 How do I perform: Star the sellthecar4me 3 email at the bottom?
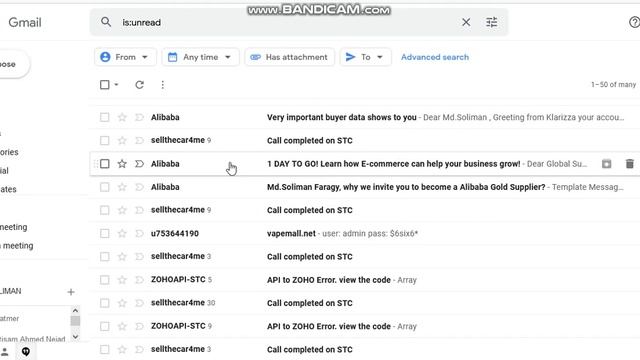122,349
